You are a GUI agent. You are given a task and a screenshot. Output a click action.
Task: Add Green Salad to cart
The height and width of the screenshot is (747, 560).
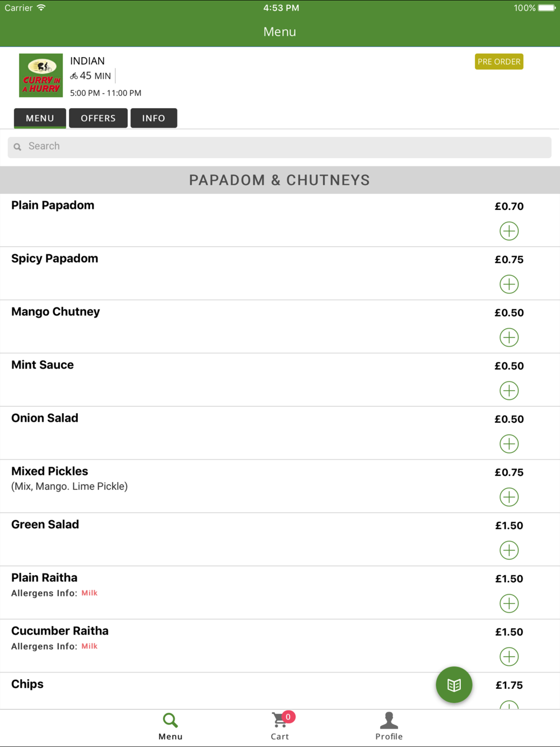tap(509, 550)
